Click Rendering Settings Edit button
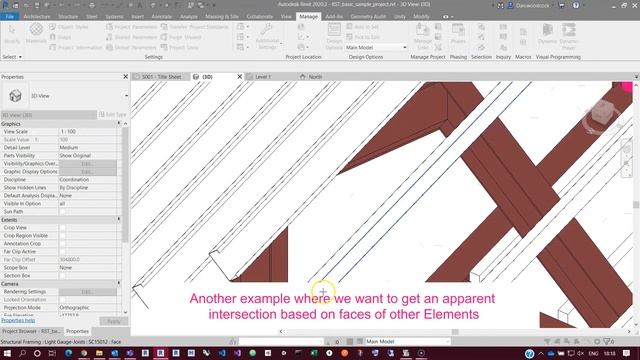Screen dimensions: 640x360 tap(88, 292)
